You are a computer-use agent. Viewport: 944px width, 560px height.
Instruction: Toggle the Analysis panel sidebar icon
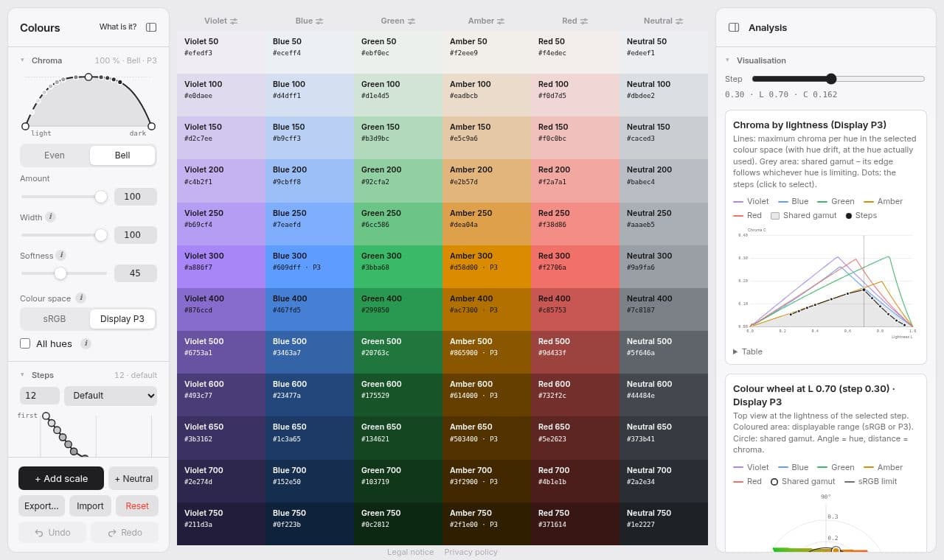pyautogui.click(x=734, y=27)
